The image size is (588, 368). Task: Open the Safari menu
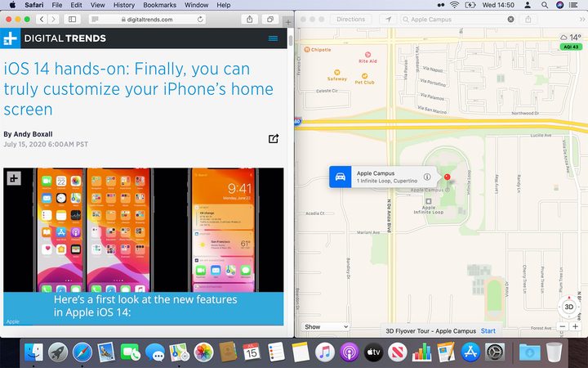point(33,5)
